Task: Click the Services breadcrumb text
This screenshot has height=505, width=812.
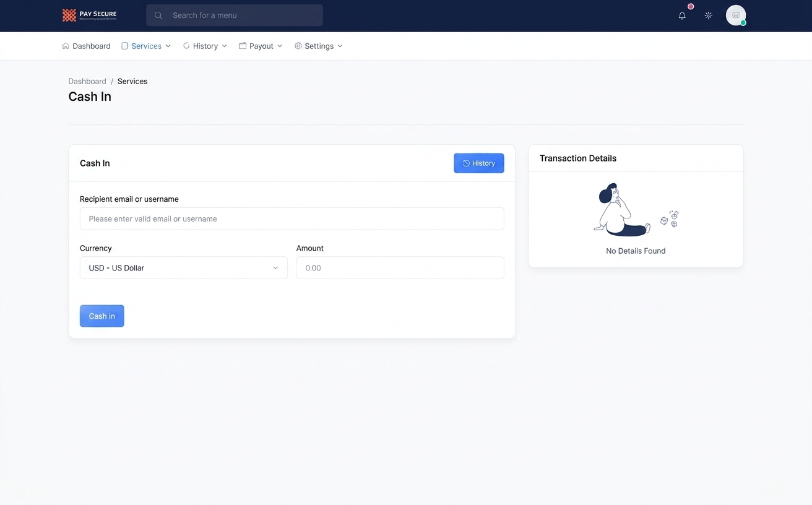Action: coord(132,81)
